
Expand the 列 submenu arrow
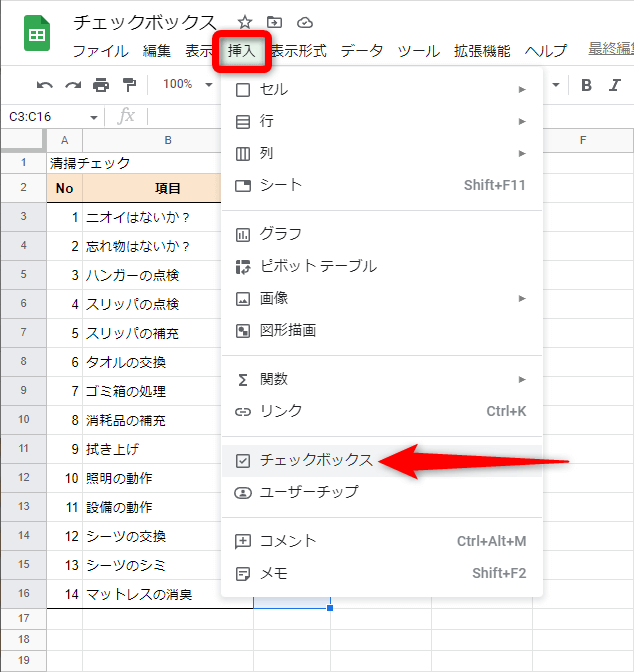[522, 153]
